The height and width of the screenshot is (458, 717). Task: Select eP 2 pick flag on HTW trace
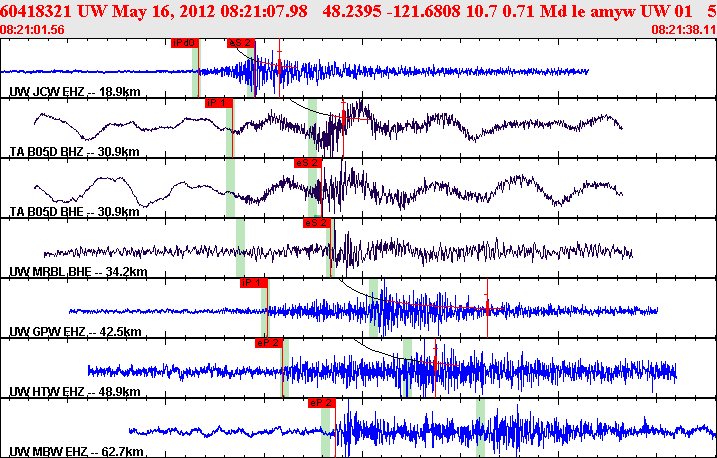[269, 343]
